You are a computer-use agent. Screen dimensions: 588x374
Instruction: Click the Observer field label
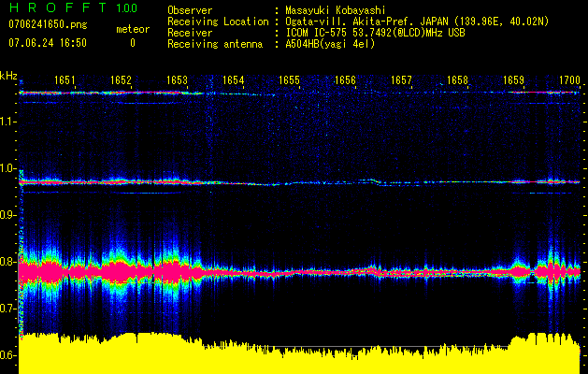pyautogui.click(x=190, y=10)
